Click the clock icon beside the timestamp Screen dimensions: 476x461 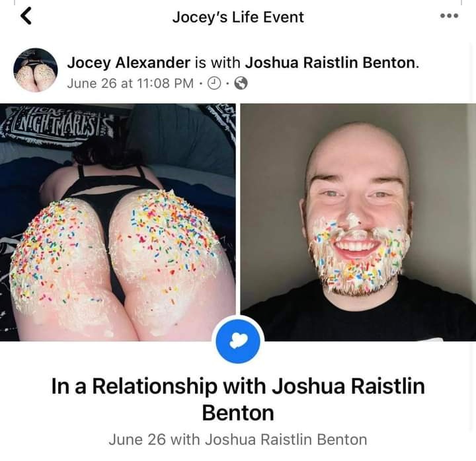[215, 83]
